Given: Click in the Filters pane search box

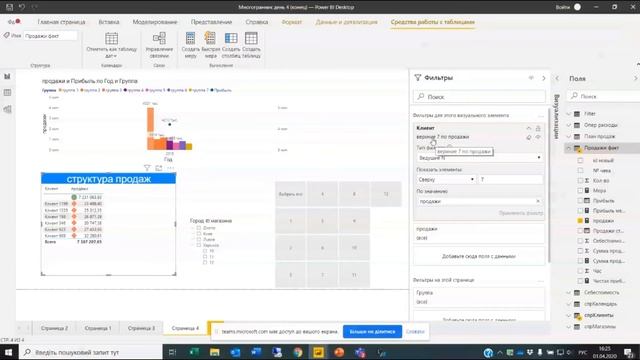Looking at the screenshot, I should pyautogui.click(x=479, y=97).
